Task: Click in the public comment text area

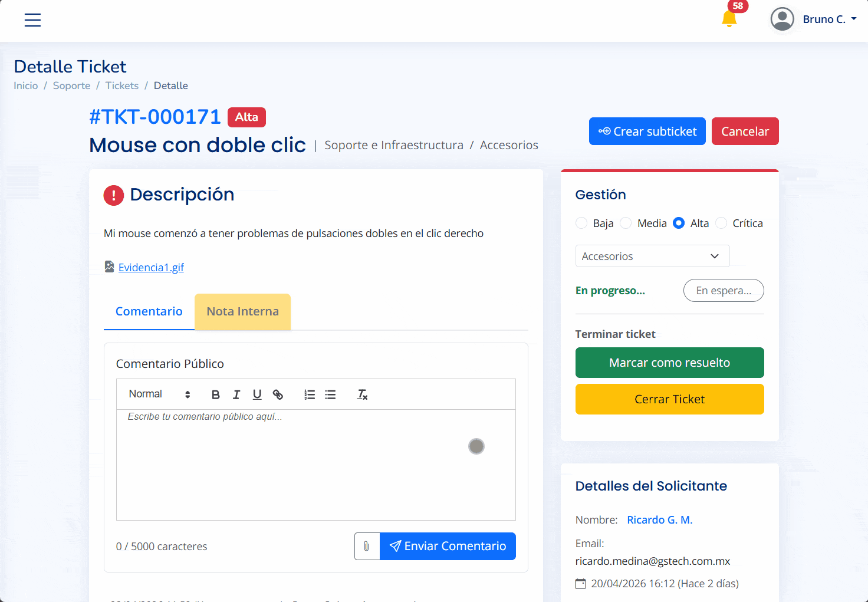Action: point(315,465)
